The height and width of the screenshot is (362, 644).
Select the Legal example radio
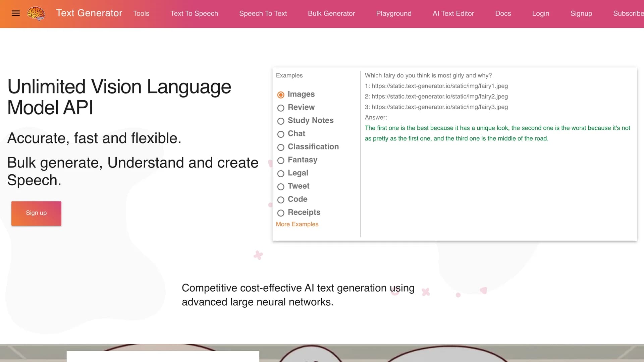281,174
